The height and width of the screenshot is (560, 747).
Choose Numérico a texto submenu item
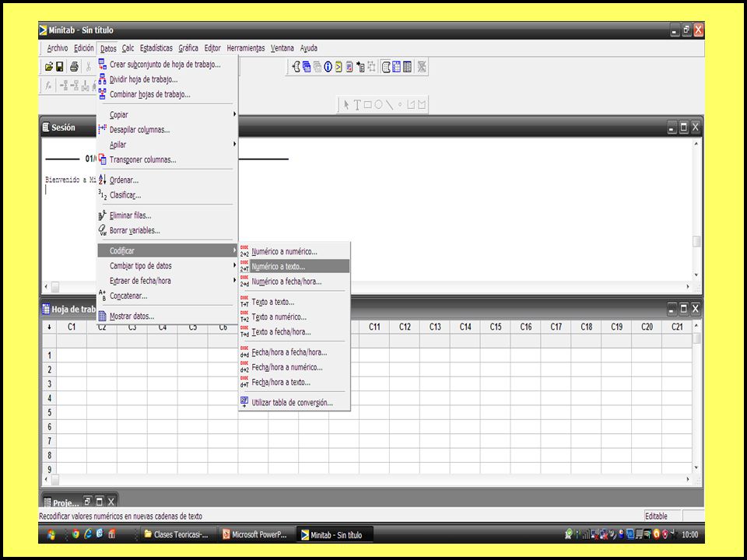click(294, 267)
